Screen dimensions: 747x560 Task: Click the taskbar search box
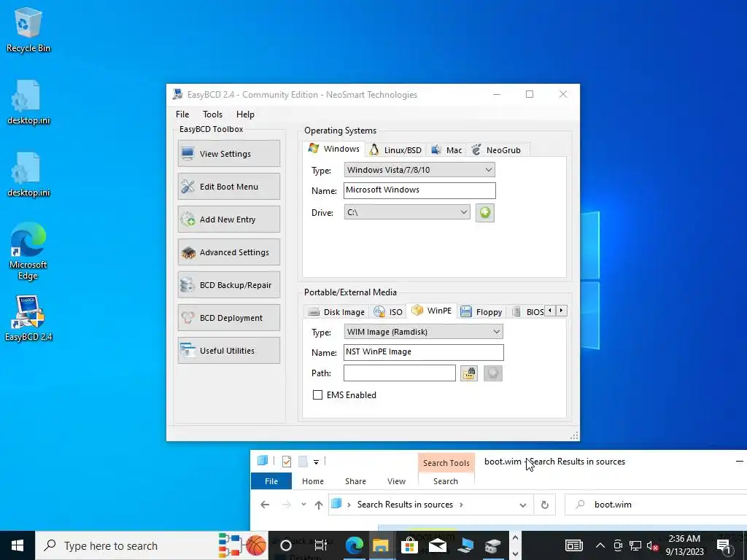pos(151,545)
